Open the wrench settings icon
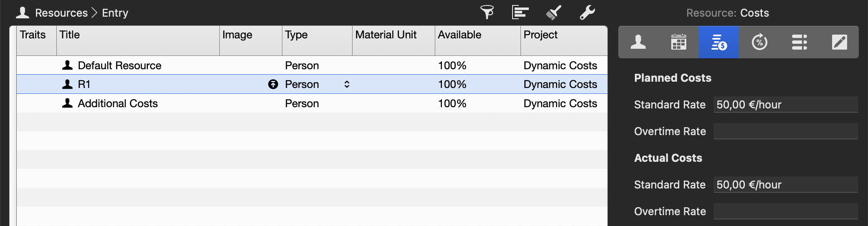 click(587, 13)
